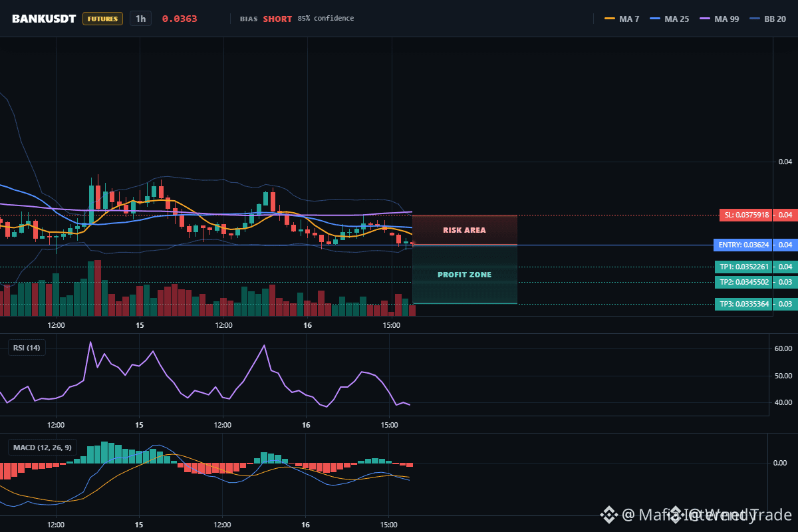Select the FUTURES badge
The image size is (798, 532).
pos(102,19)
